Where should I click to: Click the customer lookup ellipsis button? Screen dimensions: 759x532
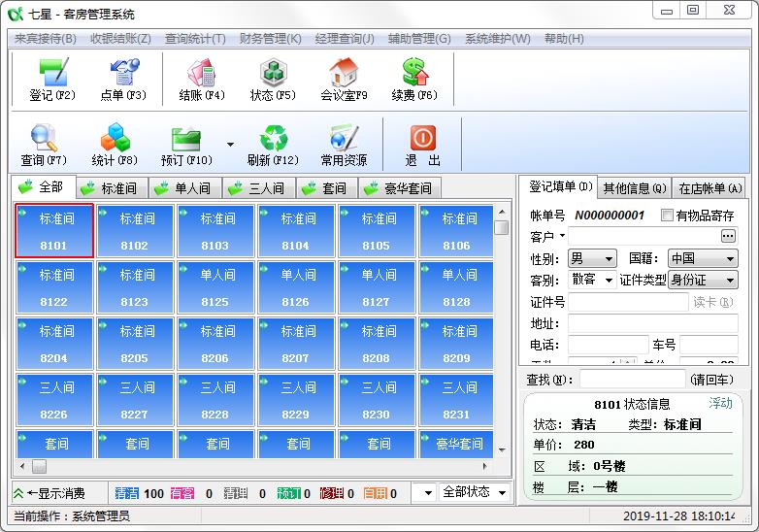pos(728,236)
